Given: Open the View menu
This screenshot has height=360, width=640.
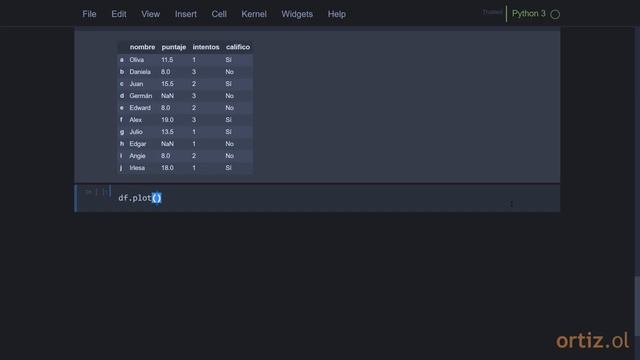Looking at the screenshot, I should (151, 14).
